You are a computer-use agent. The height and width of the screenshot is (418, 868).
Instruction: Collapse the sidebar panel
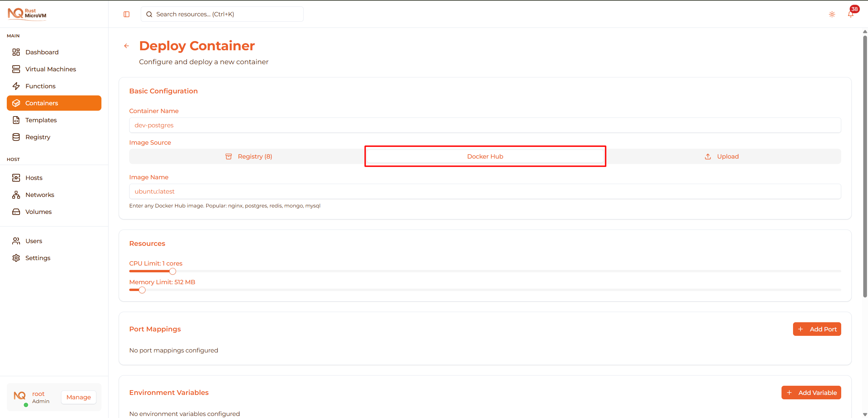pyautogui.click(x=127, y=14)
